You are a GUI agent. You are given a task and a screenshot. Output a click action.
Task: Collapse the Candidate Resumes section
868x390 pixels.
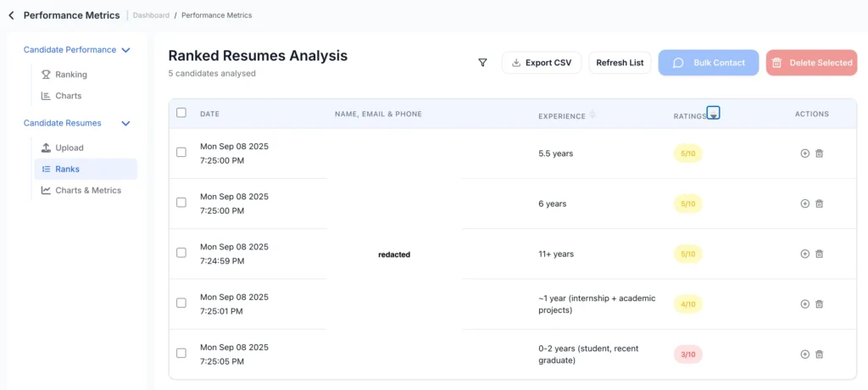point(125,123)
